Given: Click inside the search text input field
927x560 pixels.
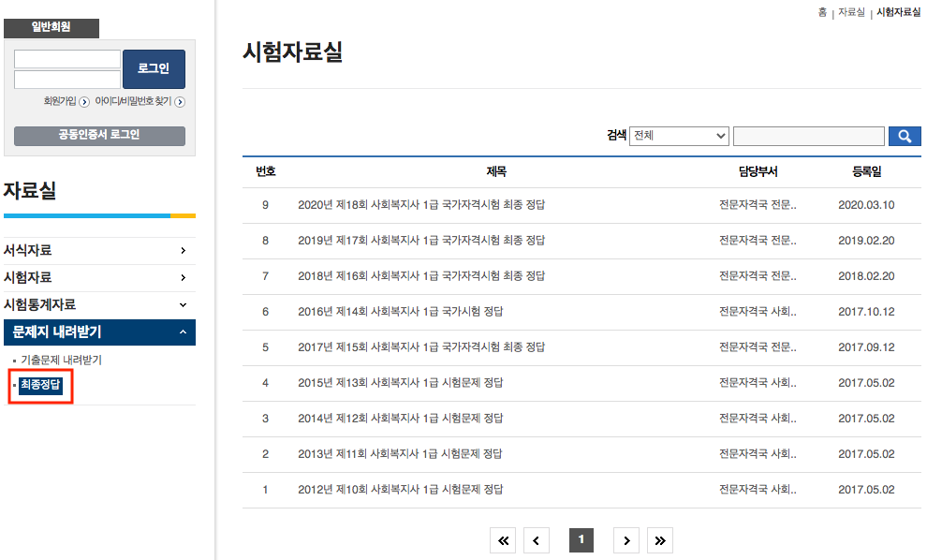Looking at the screenshot, I should (x=808, y=135).
